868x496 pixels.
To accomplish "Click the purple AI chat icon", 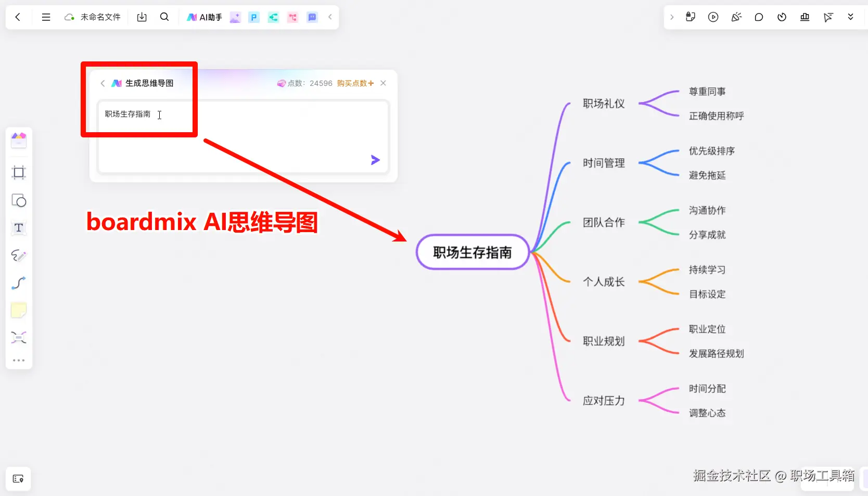I will [x=312, y=17].
